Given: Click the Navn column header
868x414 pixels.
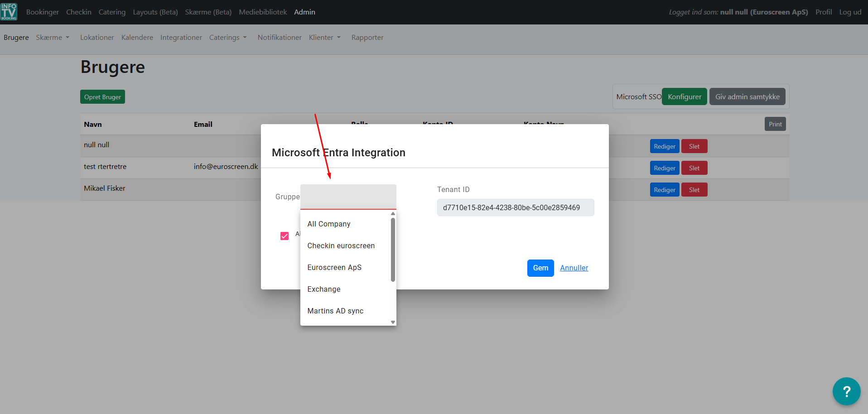Looking at the screenshot, I should click(x=93, y=124).
